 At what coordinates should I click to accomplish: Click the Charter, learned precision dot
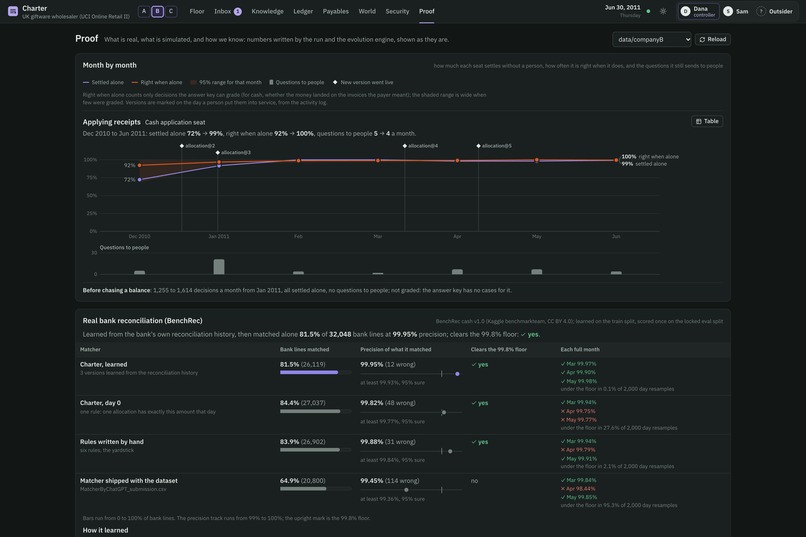click(x=457, y=374)
